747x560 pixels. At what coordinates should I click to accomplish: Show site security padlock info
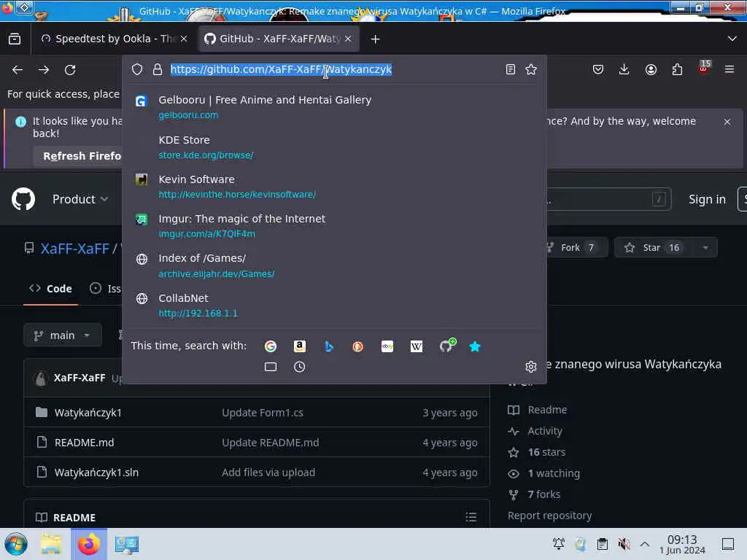(x=158, y=69)
